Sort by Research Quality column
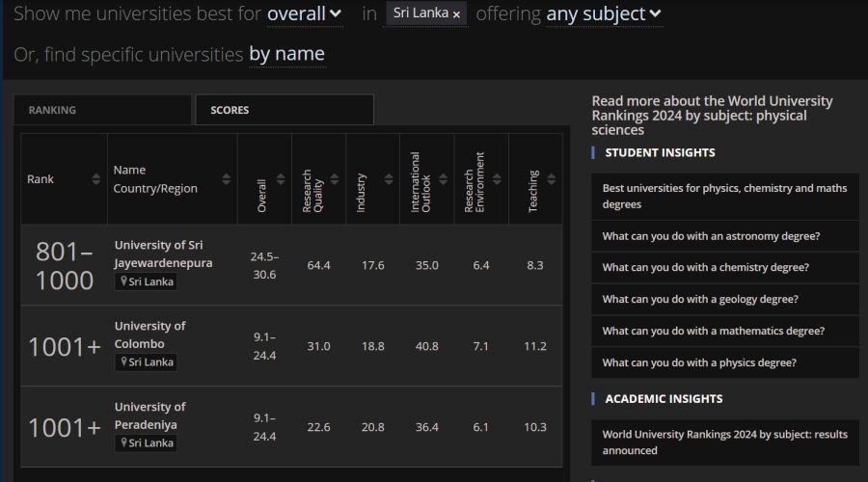 click(334, 179)
